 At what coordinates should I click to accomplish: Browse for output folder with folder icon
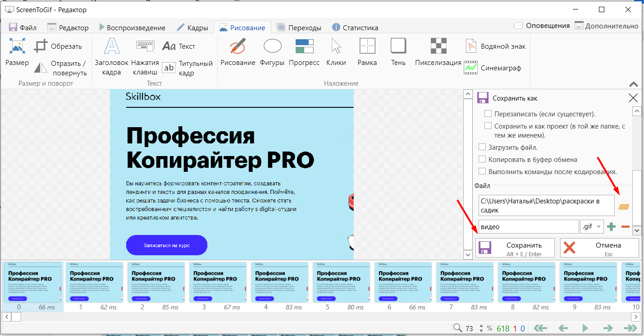coord(623,206)
